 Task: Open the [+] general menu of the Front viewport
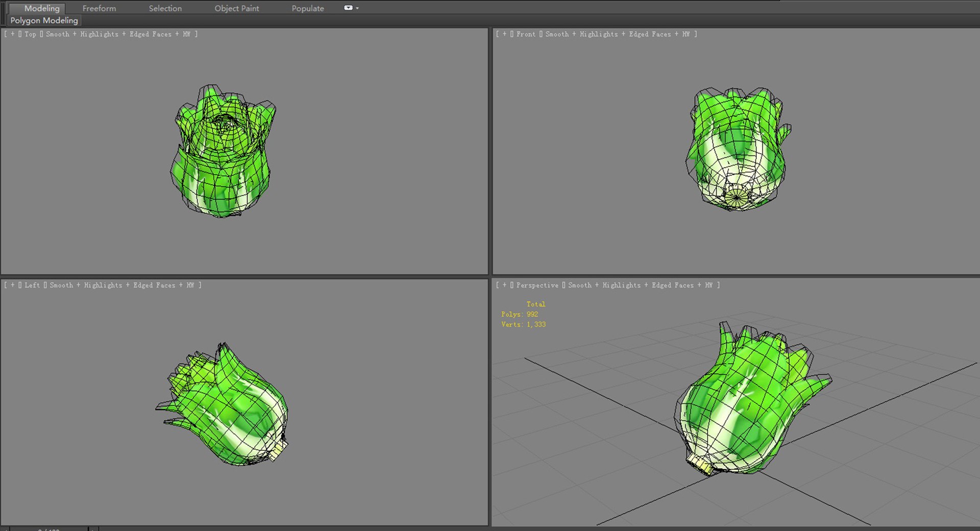[x=504, y=34]
